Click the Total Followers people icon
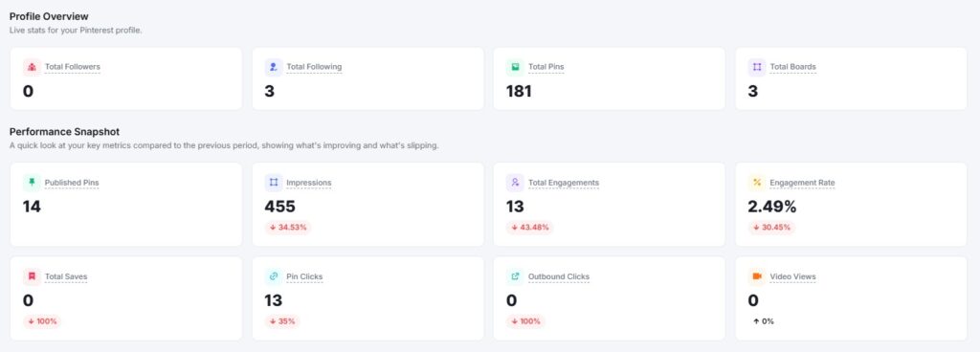Viewport: 980px width, 352px height. pyautogui.click(x=32, y=67)
